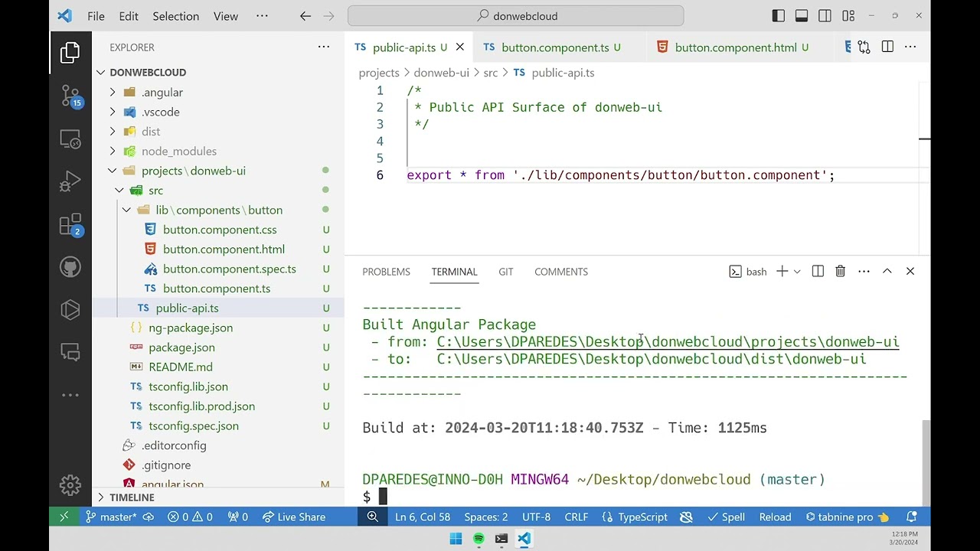Image resolution: width=980 pixels, height=551 pixels.
Task: Change CRLF end of line sequence
Action: pyautogui.click(x=576, y=517)
